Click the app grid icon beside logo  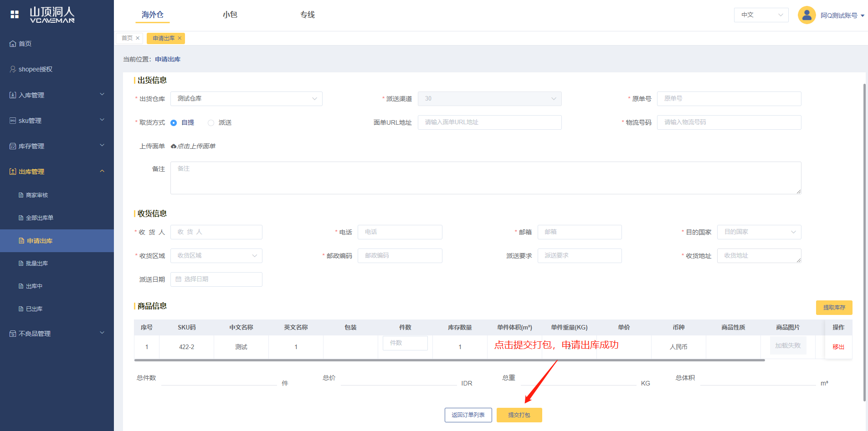(15, 15)
